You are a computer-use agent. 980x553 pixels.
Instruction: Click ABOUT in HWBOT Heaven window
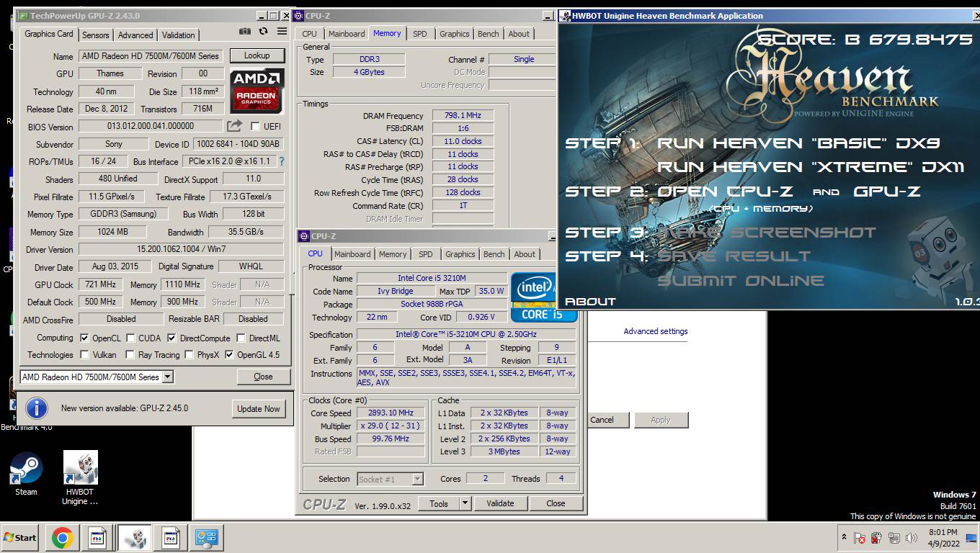590,301
